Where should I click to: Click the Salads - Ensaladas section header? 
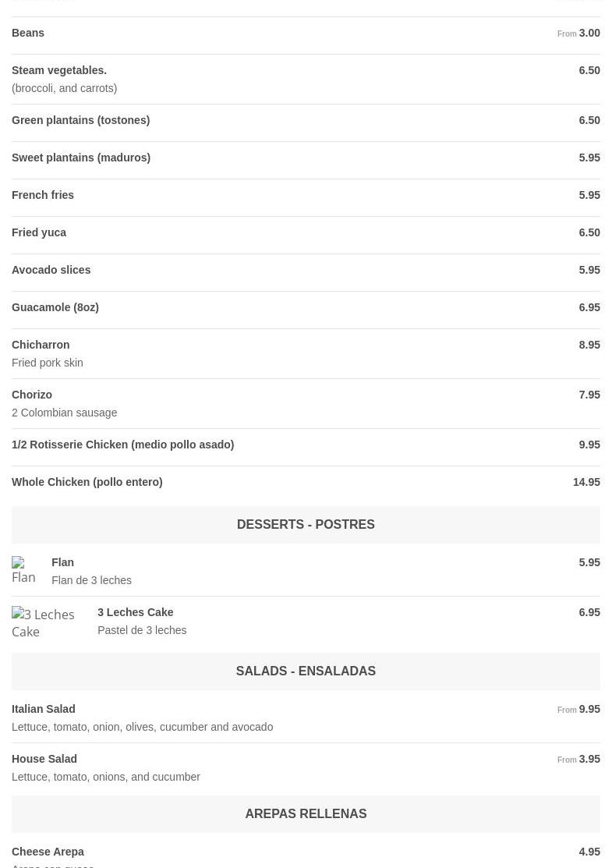306,671
